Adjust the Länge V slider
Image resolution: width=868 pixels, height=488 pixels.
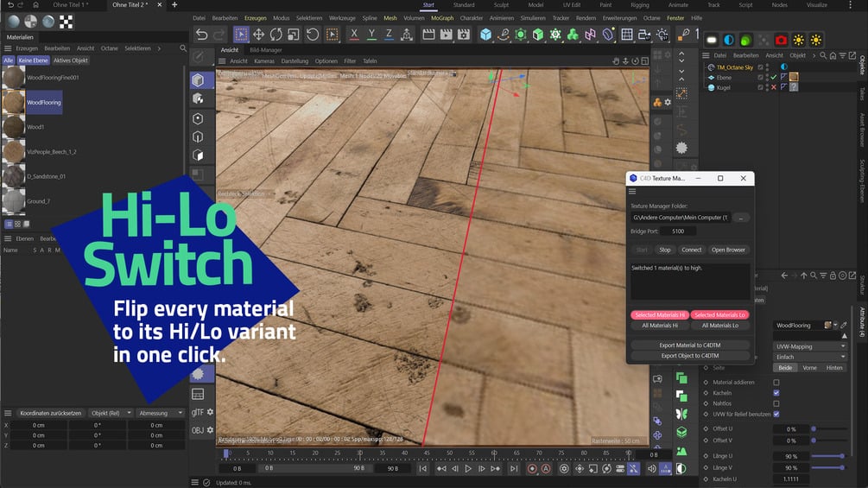(x=829, y=467)
